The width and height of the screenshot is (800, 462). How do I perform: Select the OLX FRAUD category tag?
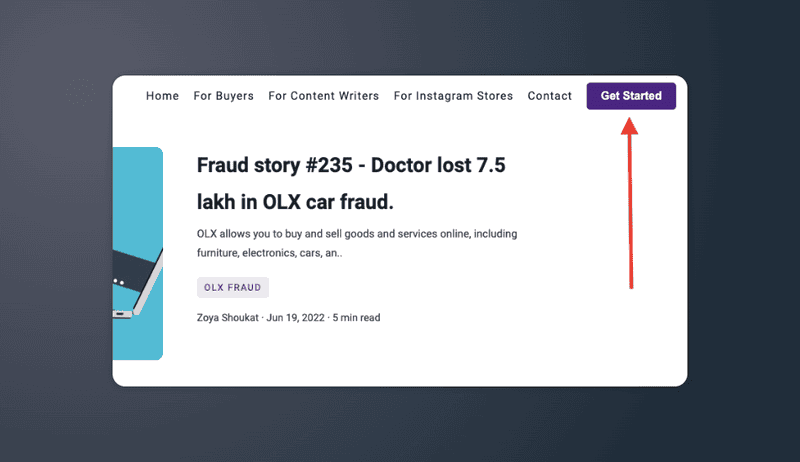(x=233, y=287)
